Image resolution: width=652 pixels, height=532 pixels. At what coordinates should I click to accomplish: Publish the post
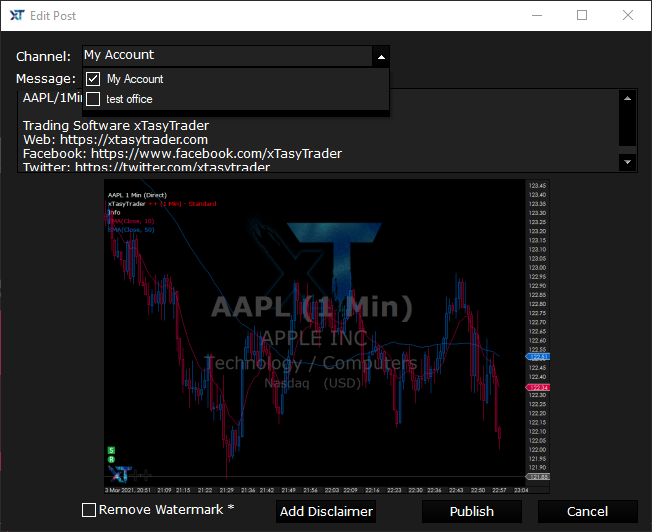point(472,511)
